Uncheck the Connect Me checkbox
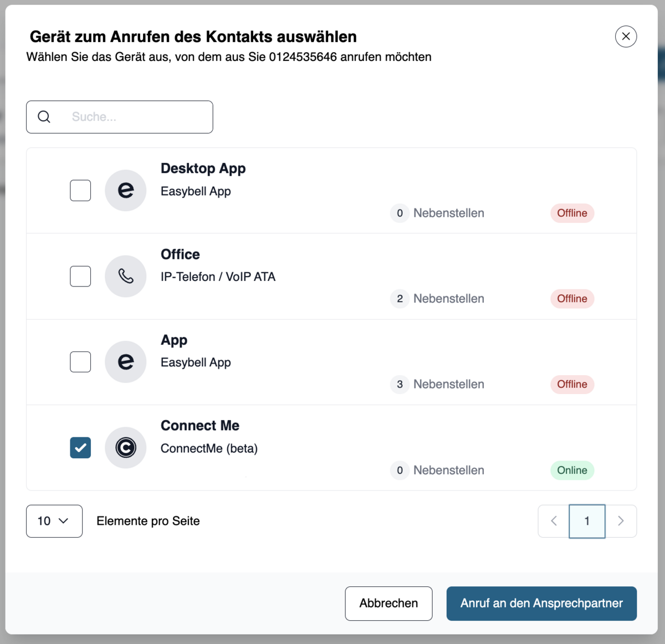The image size is (665, 644). click(80, 447)
